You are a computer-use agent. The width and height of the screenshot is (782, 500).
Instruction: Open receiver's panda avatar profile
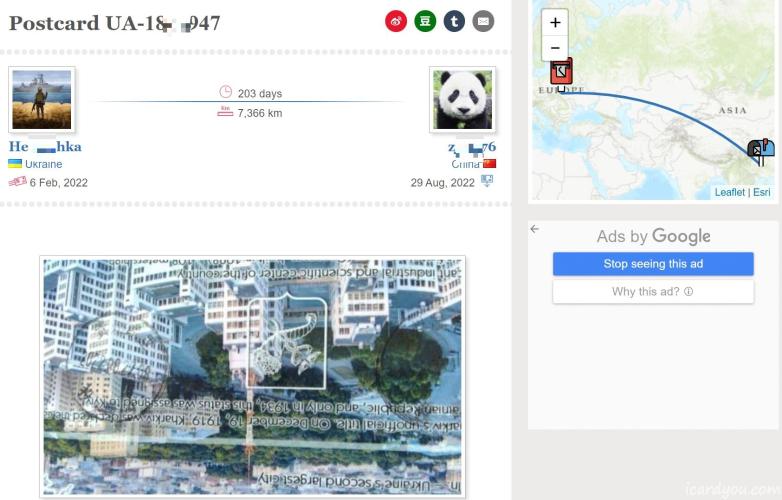pos(462,100)
